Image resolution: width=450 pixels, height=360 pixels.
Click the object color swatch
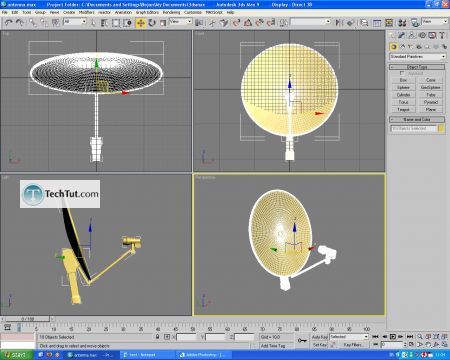(x=441, y=128)
